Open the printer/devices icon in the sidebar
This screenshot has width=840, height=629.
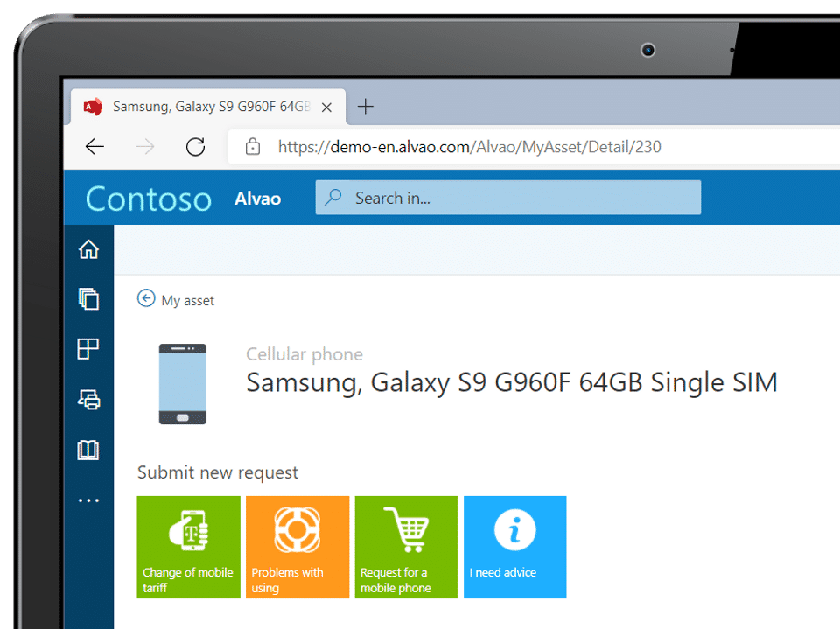(89, 399)
